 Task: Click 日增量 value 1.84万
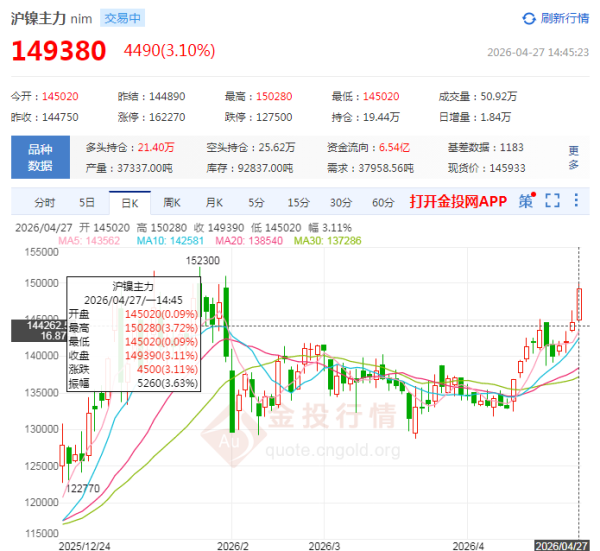[x=496, y=117]
